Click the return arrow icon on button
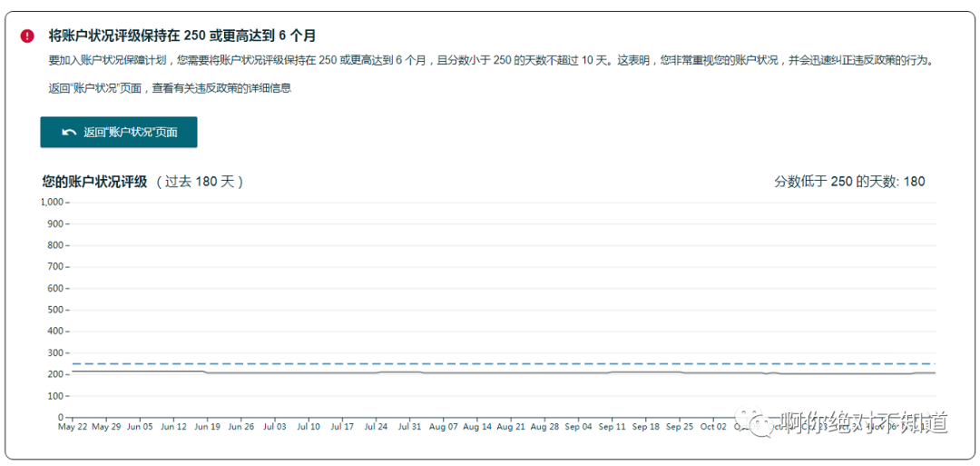This screenshot has width=980, height=466. 69,133
